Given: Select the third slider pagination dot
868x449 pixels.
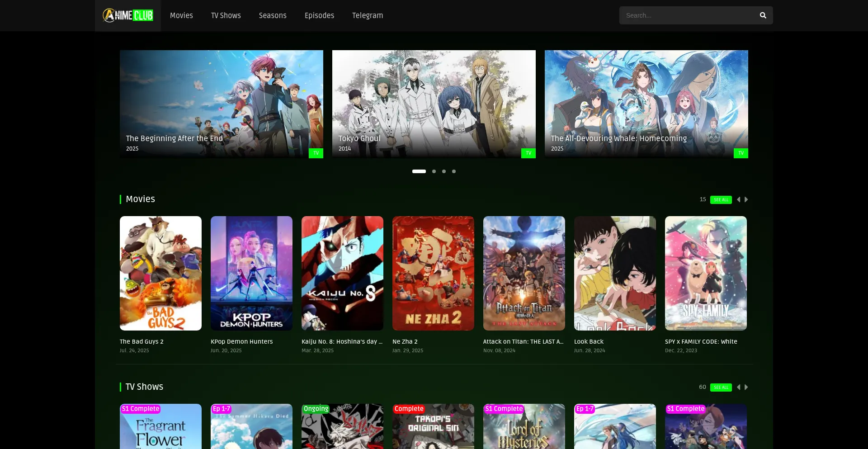Looking at the screenshot, I should click(x=444, y=171).
